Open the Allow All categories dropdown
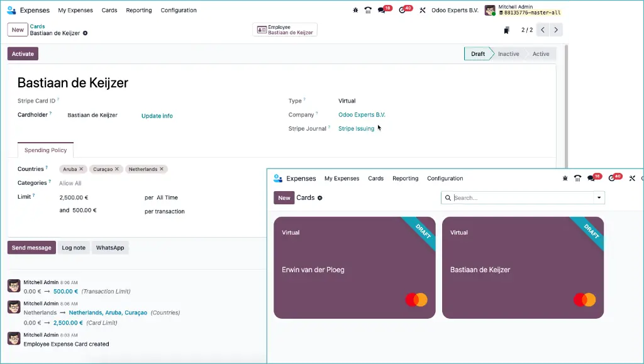 click(71, 182)
